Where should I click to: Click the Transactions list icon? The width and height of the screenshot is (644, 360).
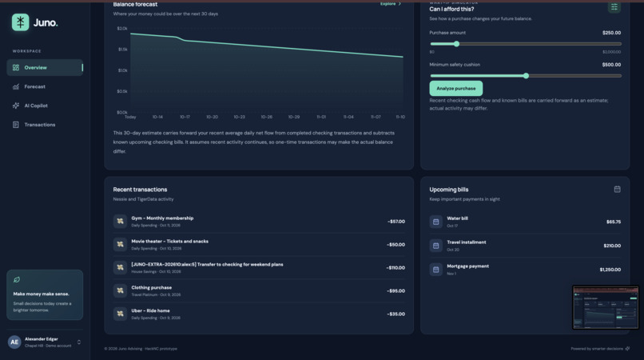pos(16,125)
